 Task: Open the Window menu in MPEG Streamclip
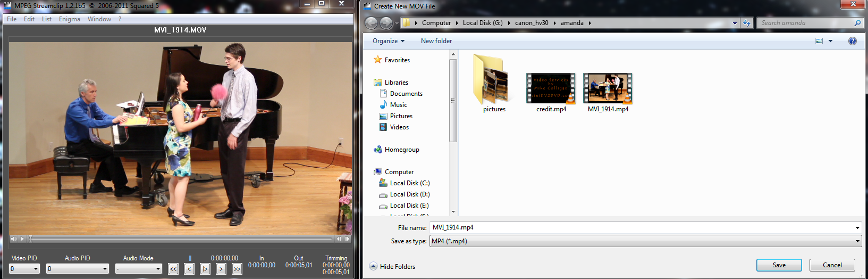[x=99, y=19]
